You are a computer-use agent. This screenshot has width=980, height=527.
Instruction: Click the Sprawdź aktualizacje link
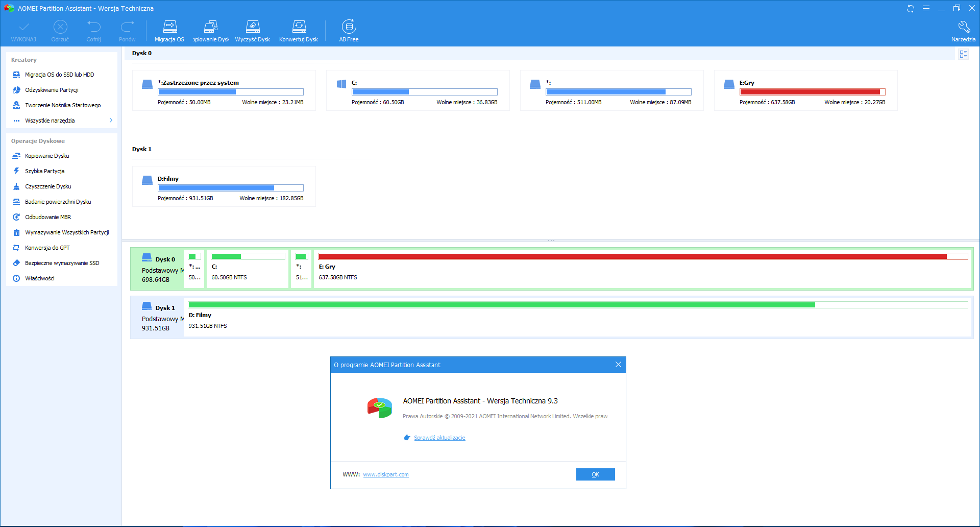(439, 438)
